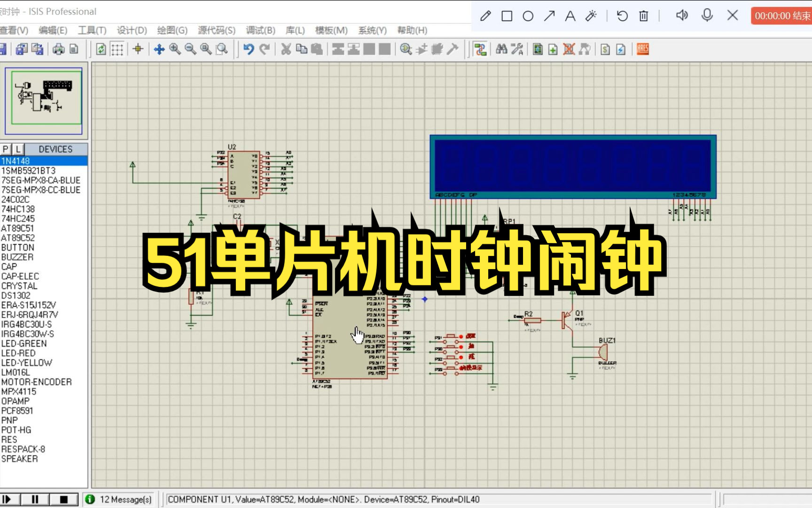Click the Redo icon
812x508 pixels.
264,48
